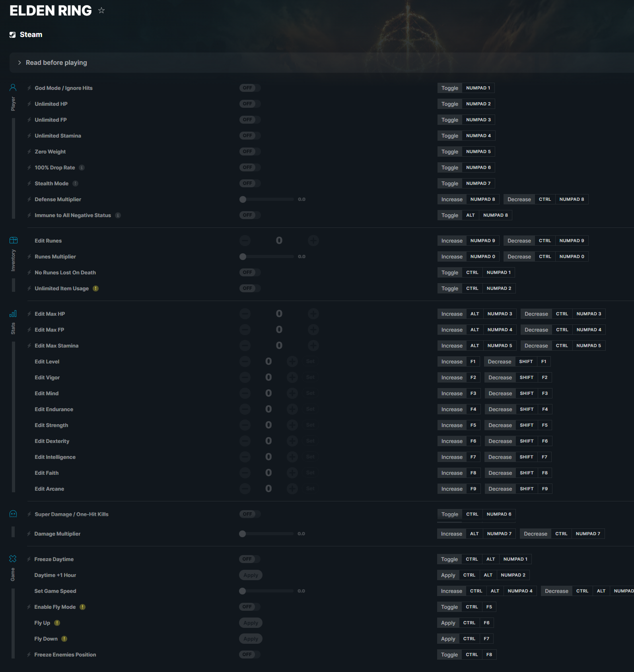The height and width of the screenshot is (672, 634).
Task: Select the enemy ghost category icon
Action: coord(13,514)
